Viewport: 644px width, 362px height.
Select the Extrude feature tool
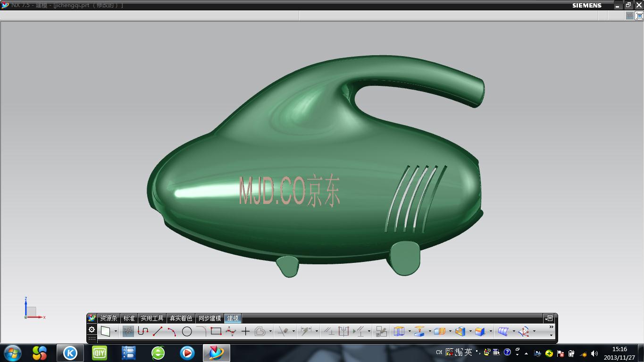[x=399, y=331]
